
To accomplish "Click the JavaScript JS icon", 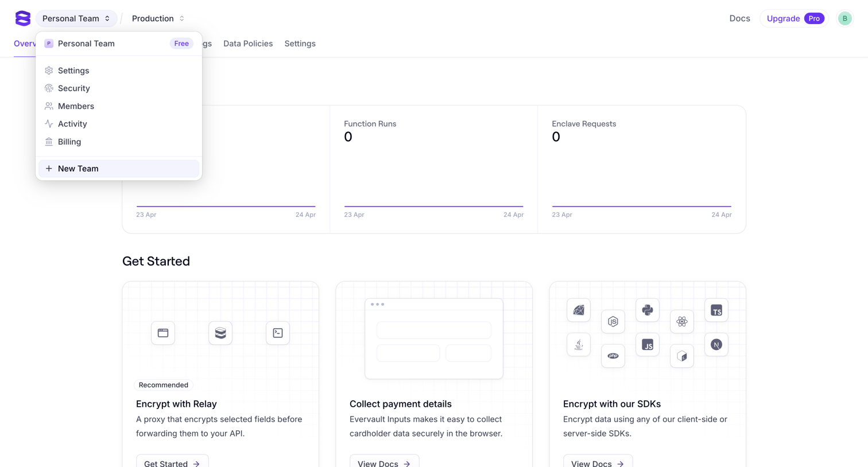I will pyautogui.click(x=648, y=345).
